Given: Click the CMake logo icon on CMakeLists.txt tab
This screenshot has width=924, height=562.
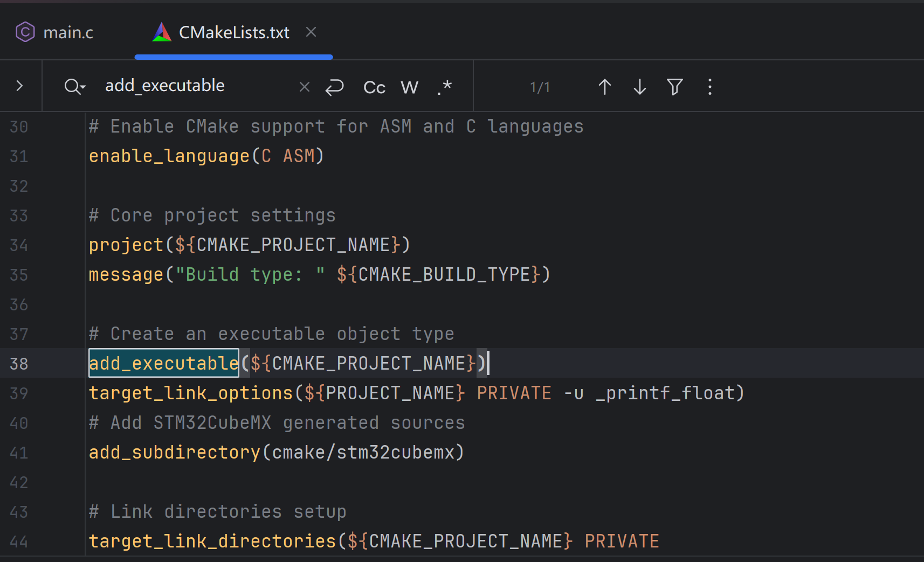Looking at the screenshot, I should click(x=161, y=32).
